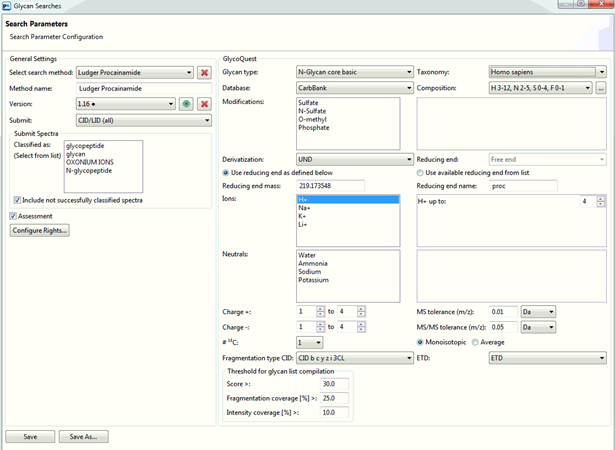Click the Reducing end mass field
The width and height of the screenshot is (615, 450).
click(331, 186)
